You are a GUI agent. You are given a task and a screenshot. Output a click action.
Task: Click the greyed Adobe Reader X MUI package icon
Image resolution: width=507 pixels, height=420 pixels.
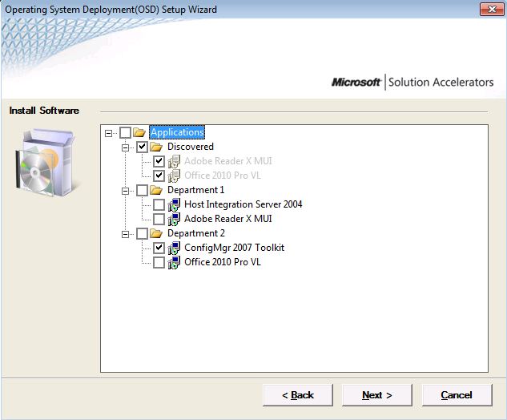point(174,161)
